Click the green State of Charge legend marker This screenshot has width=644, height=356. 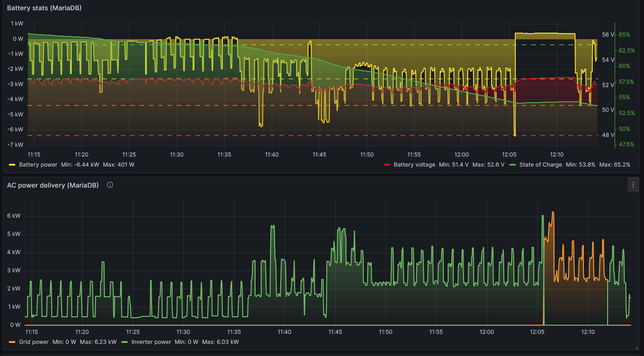click(x=512, y=165)
